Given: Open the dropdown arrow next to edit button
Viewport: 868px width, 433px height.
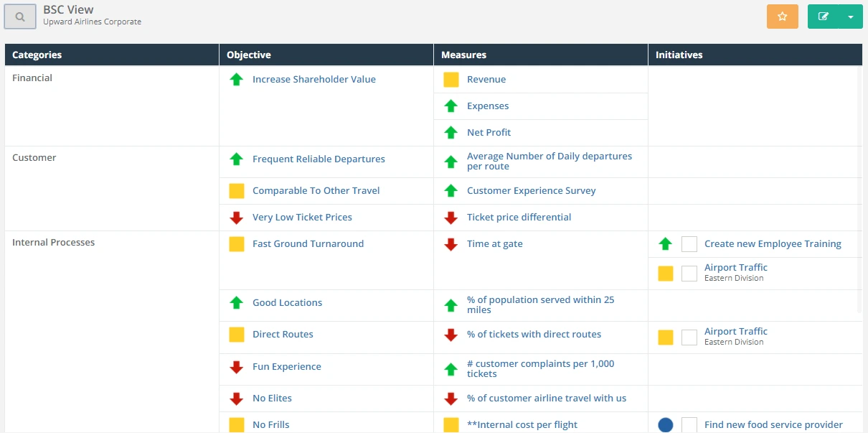Looking at the screenshot, I should tap(852, 15).
